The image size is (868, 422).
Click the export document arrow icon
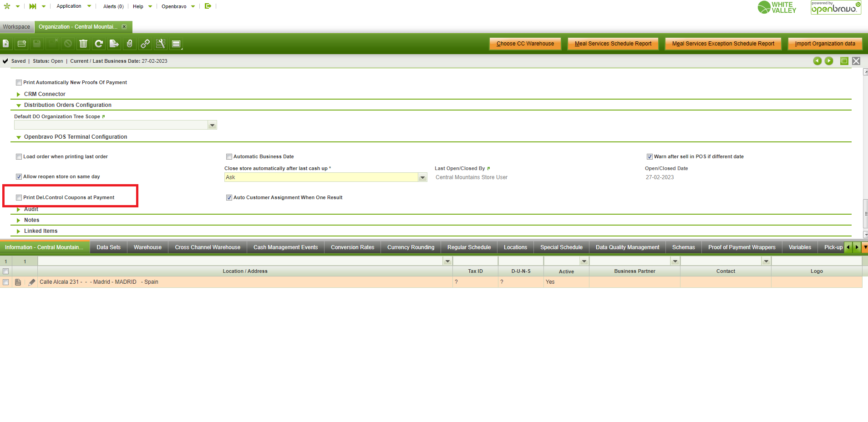point(114,44)
